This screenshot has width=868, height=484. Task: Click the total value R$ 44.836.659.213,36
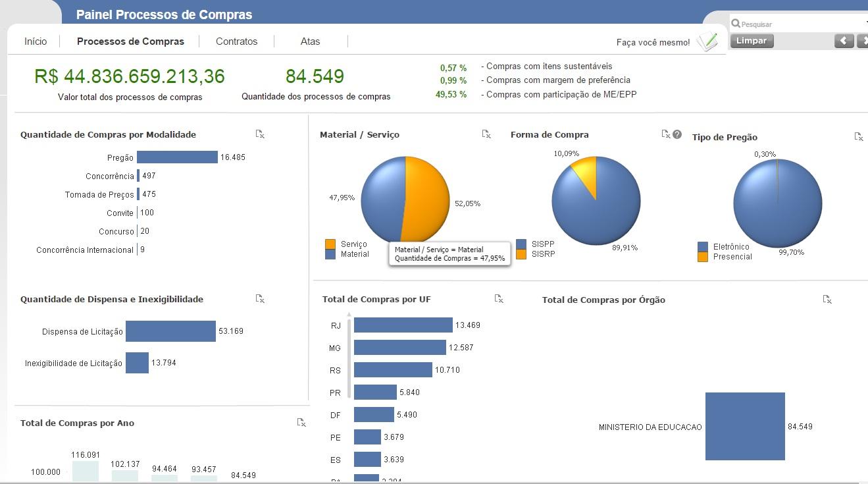[x=130, y=76]
